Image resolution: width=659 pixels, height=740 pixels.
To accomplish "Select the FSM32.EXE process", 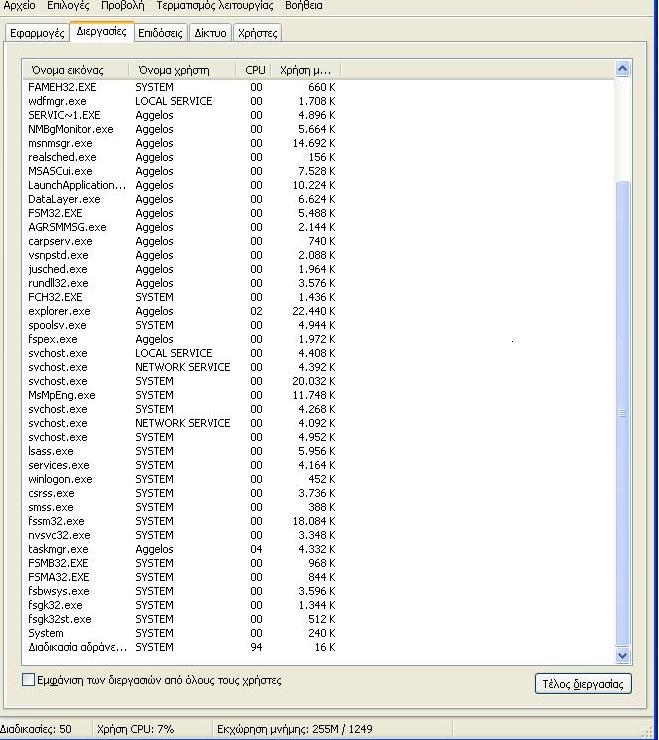I will [x=181, y=213].
